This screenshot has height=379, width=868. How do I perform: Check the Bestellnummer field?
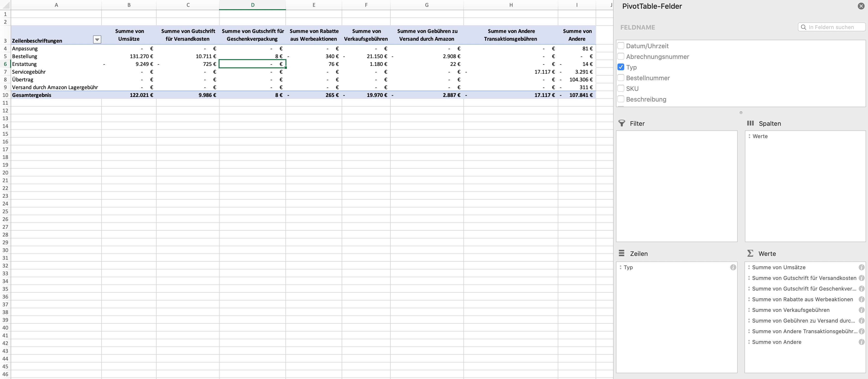click(x=621, y=78)
